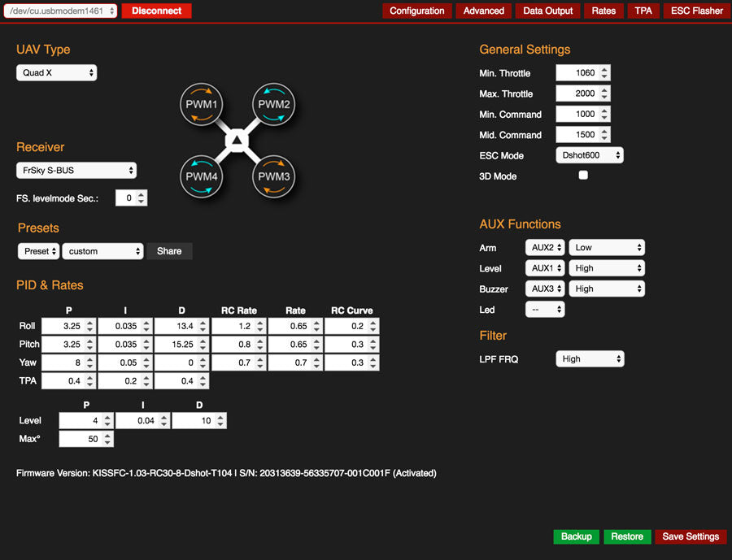Screen dimensions: 732x560
Task: Click the PWM1 motor icon
Action: click(201, 105)
